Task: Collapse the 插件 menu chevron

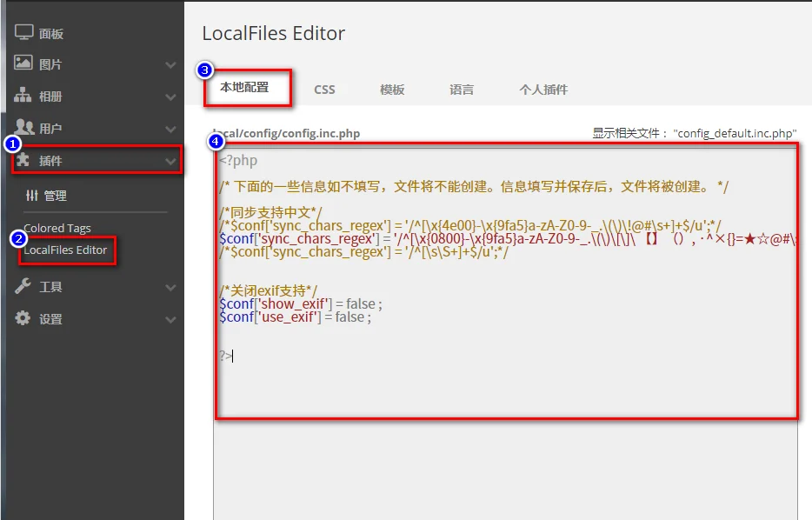Action: 170,161
